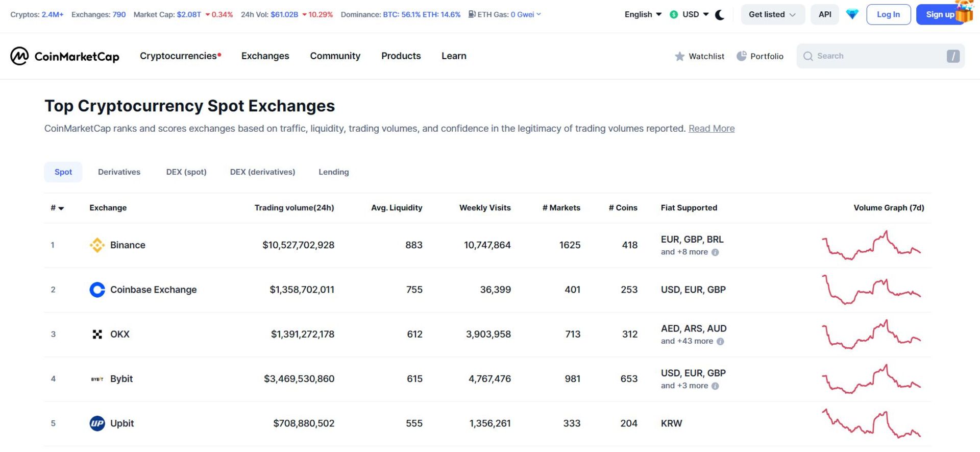Viewport: 980px width, 452px height.
Task: Click the Coinbase Exchange logo
Action: (x=97, y=290)
